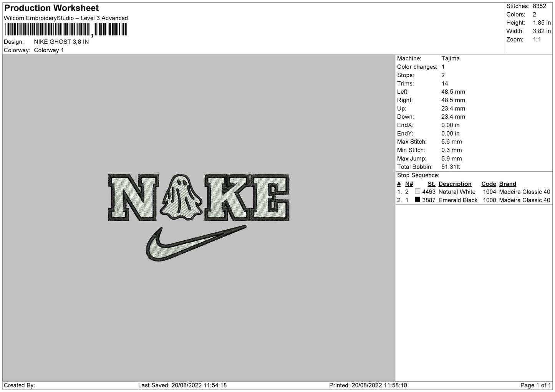Click the 'EndY:' label
This screenshot has width=555, height=392.
405,134
